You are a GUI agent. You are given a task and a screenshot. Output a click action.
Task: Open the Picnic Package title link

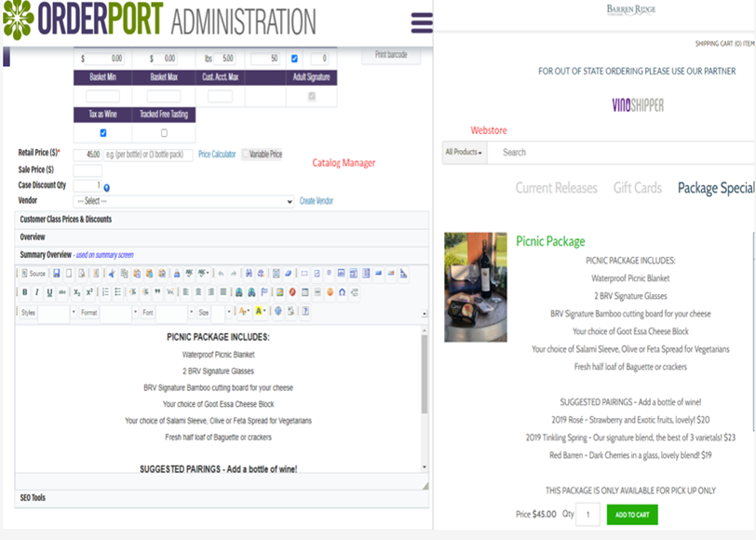coord(550,241)
